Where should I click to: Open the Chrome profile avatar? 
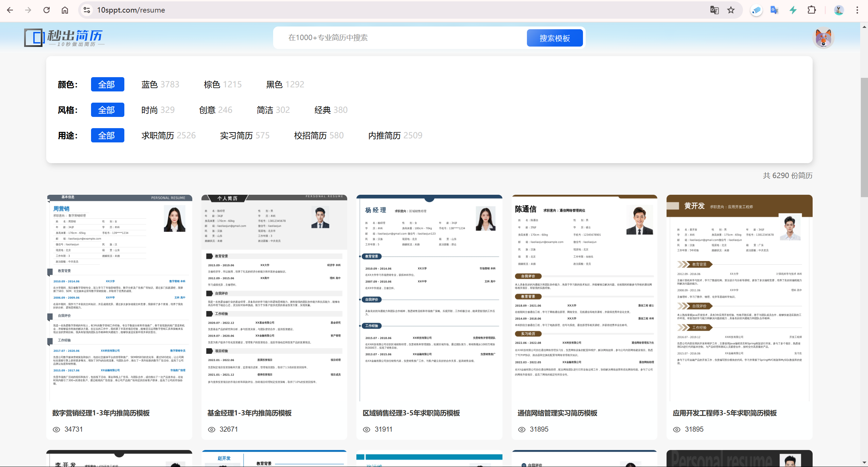pos(839,10)
